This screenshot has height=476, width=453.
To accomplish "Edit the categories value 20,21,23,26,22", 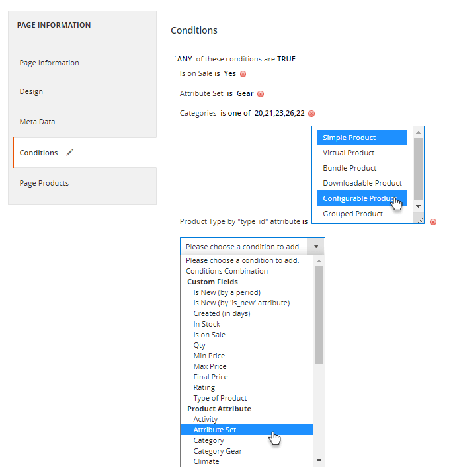I will (x=279, y=114).
